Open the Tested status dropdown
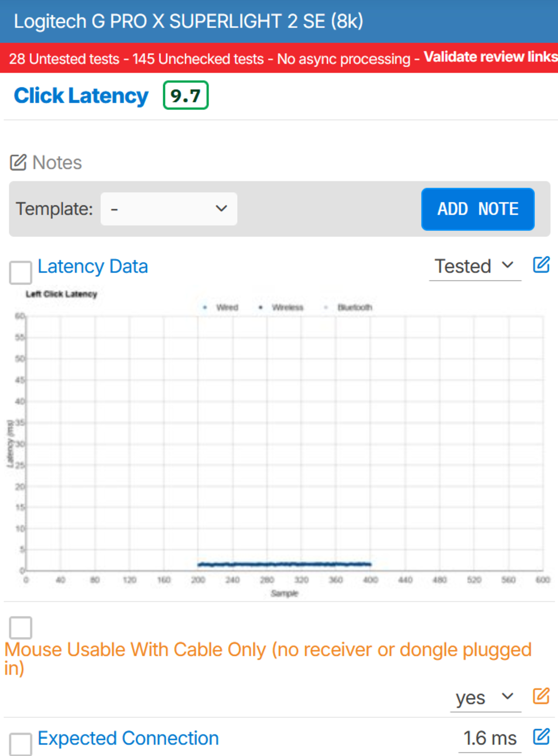Screen dimensions: 558x756 coord(475,266)
